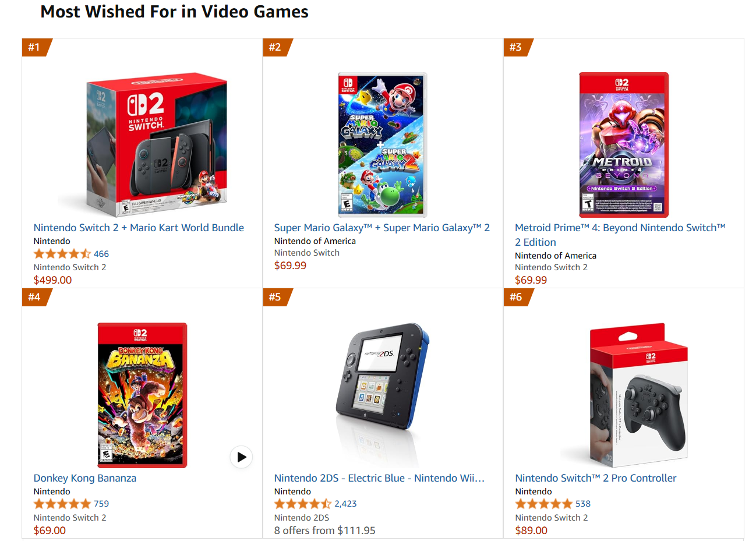Click the #6 rank badge
Viewport: 756px width, 541px height.
[x=518, y=297]
